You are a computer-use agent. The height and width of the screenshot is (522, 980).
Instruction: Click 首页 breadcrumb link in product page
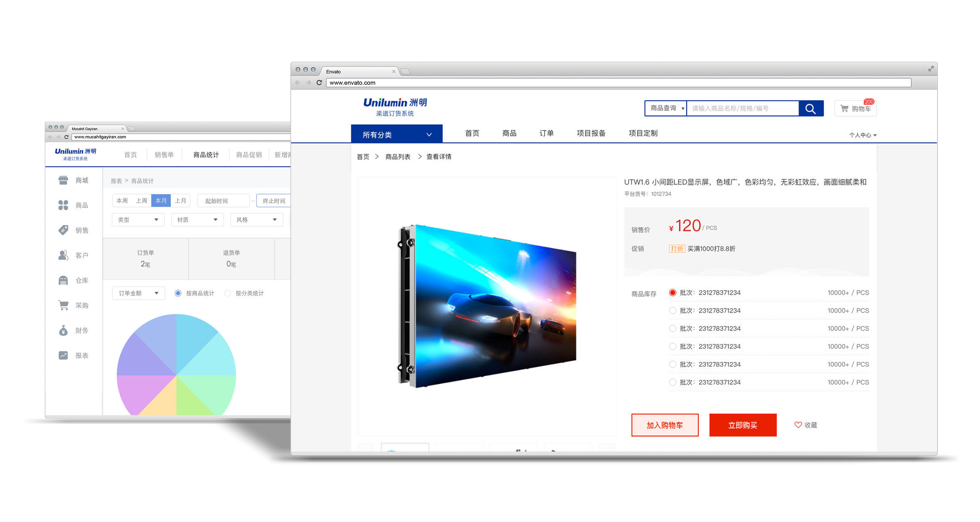coord(363,157)
